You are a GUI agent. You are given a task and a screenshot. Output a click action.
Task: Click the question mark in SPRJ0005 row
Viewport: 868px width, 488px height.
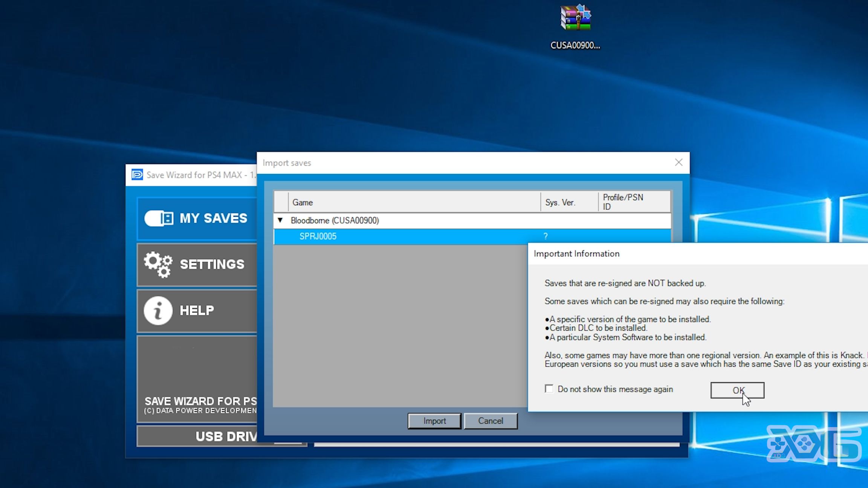546,236
